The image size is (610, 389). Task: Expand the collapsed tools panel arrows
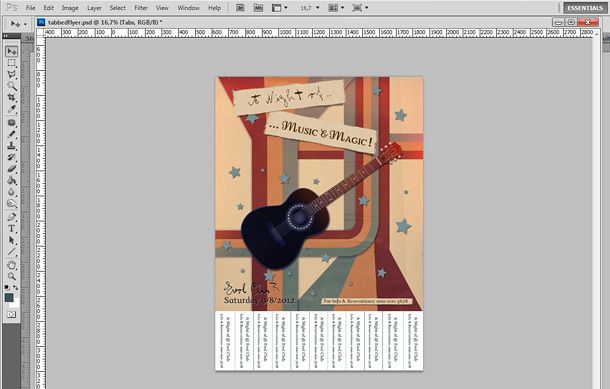point(6,36)
